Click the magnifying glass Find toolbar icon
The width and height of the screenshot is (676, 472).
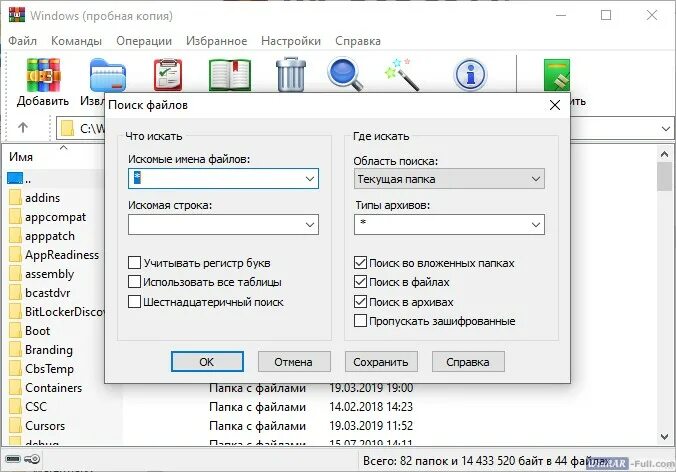(345, 75)
